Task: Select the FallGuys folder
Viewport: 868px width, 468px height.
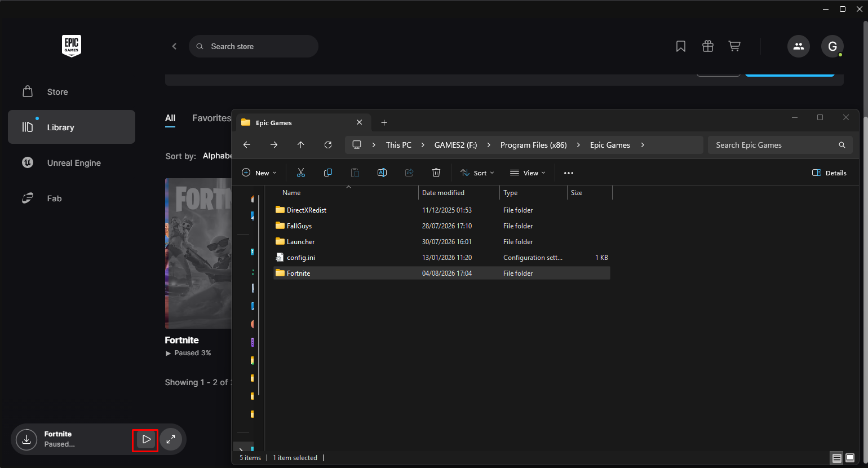Action: tap(442, 226)
